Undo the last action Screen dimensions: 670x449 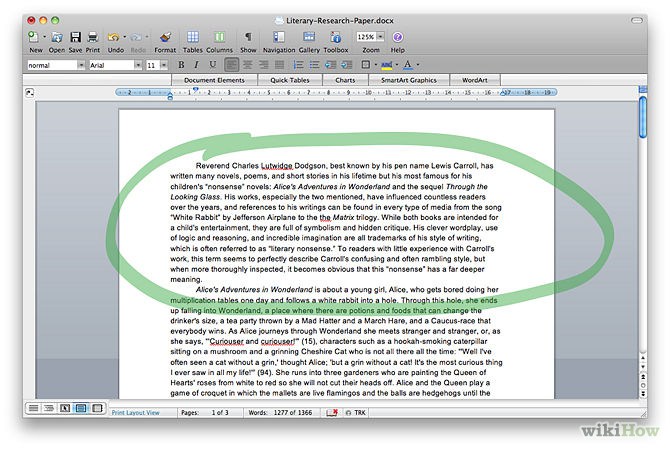113,37
